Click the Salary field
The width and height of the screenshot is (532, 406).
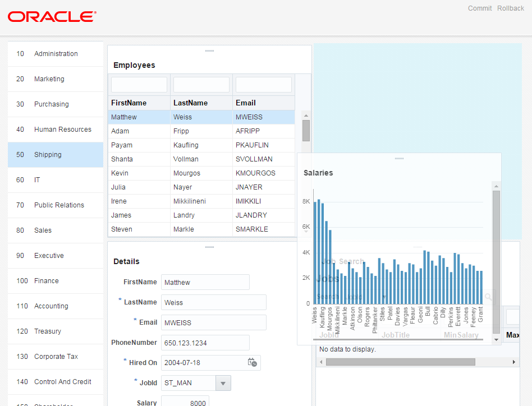pos(185,401)
